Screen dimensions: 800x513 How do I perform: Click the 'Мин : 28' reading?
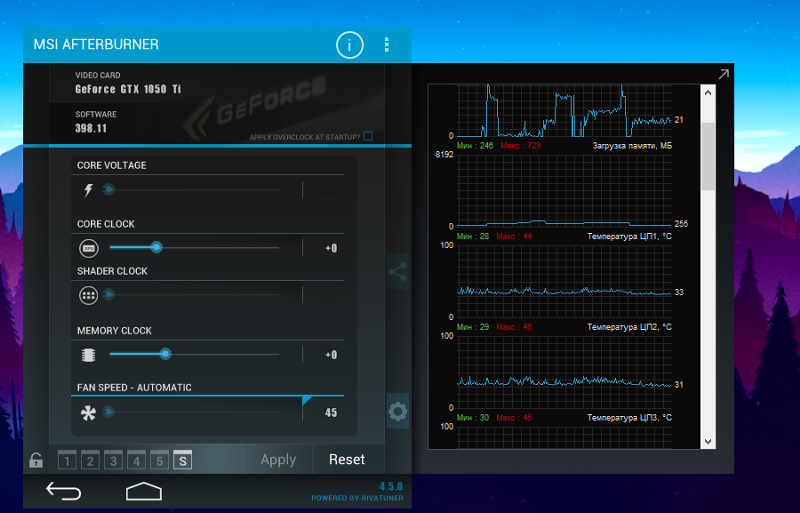tap(473, 236)
